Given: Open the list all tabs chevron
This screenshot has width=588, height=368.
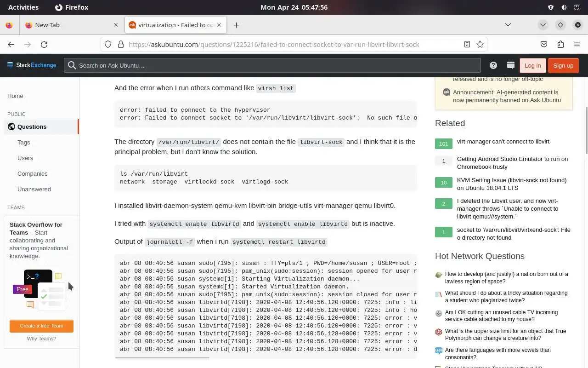Looking at the screenshot, I should (508, 25).
